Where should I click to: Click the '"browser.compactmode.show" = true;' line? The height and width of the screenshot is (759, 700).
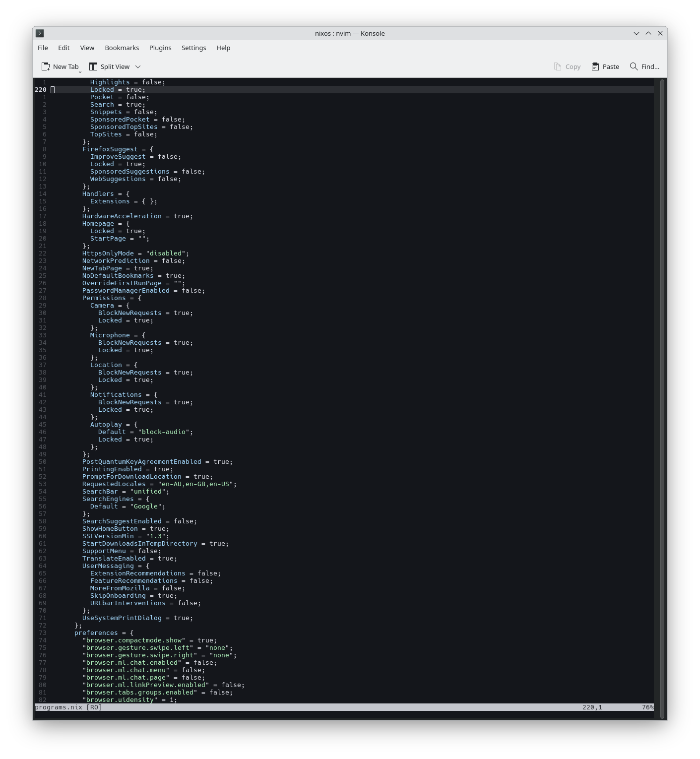point(149,640)
